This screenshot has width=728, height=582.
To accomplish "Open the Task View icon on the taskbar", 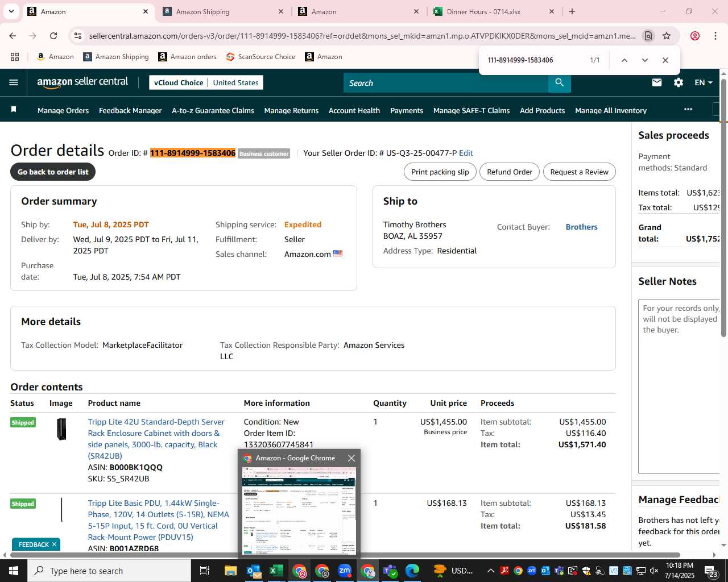I will point(205,571).
